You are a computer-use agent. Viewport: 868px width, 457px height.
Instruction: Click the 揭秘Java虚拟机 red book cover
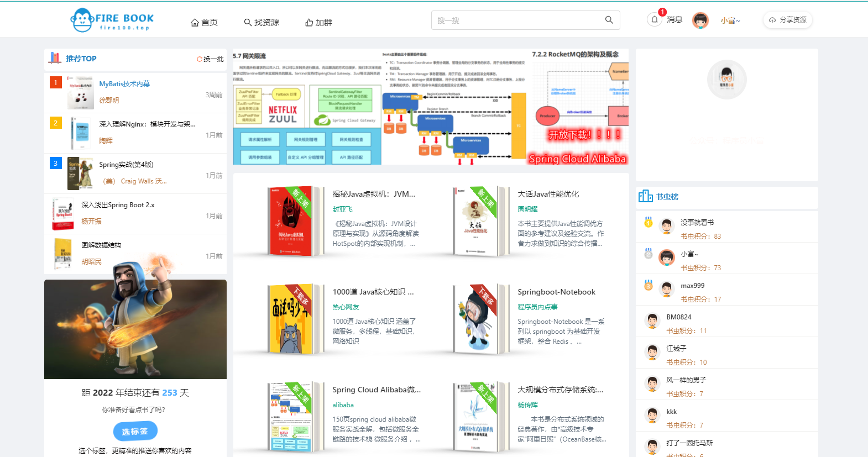(296, 221)
